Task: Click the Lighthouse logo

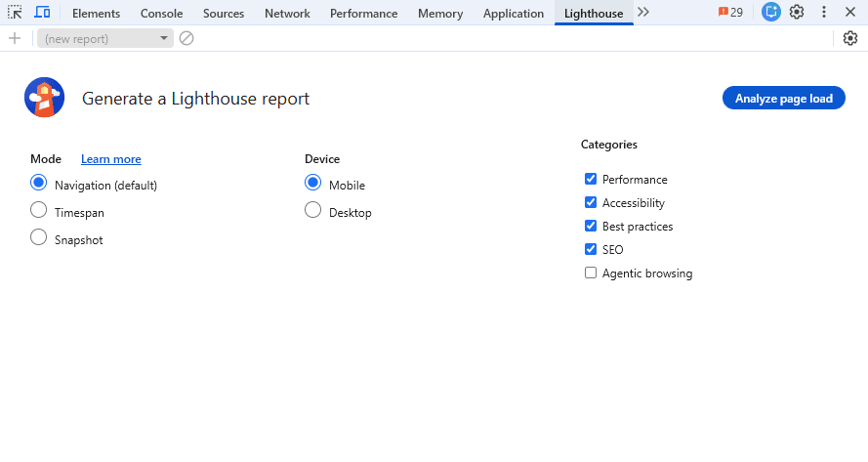Action: coord(44,98)
